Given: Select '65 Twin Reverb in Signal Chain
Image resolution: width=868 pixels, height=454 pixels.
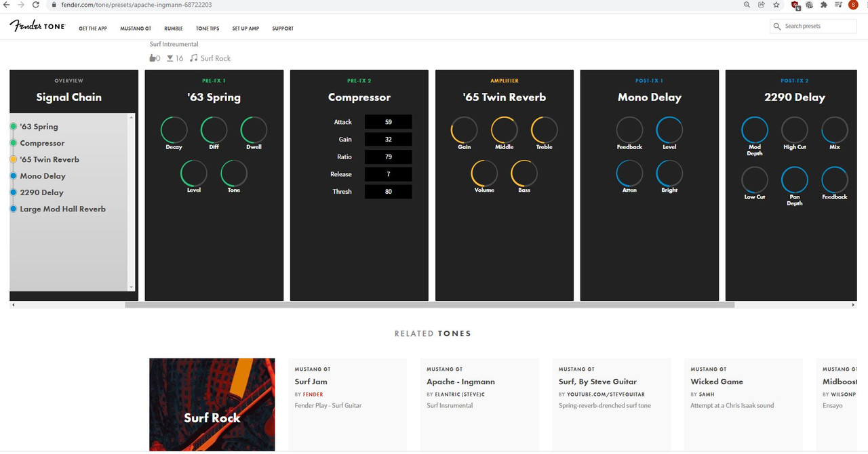Looking at the screenshot, I should [x=50, y=160].
